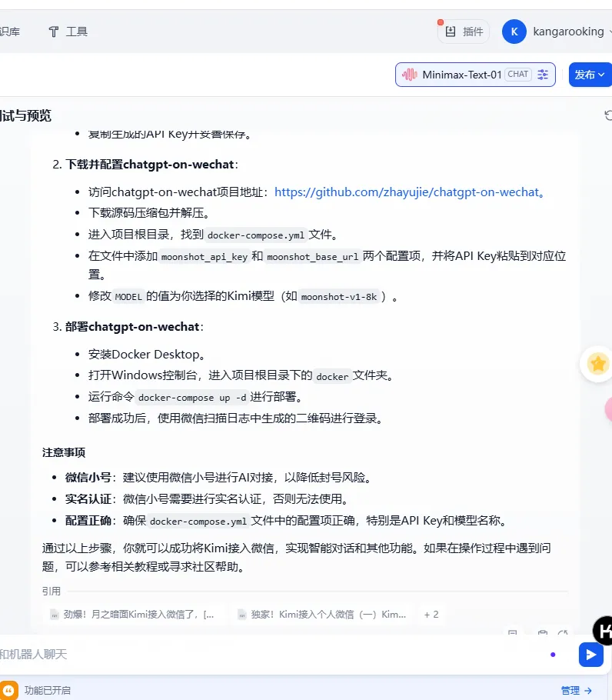The width and height of the screenshot is (612, 700).
Task: Send message with blue arrow button
Action: (x=591, y=655)
